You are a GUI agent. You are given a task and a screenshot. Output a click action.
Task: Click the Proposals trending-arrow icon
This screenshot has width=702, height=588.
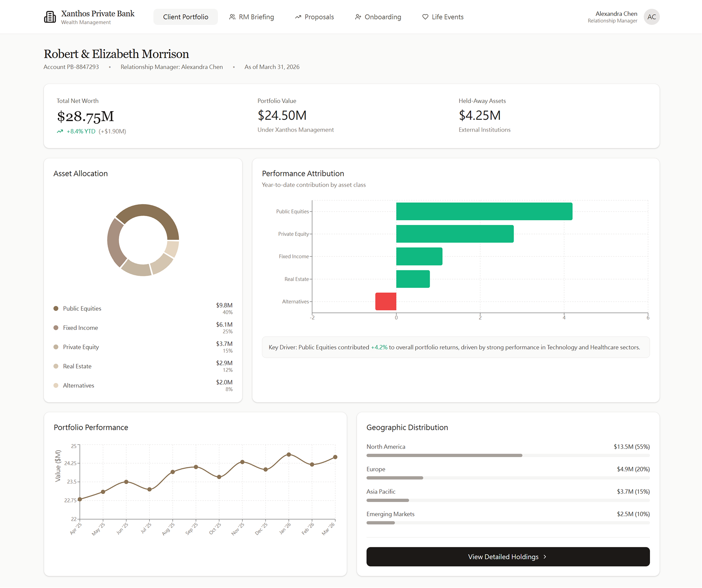(x=298, y=17)
